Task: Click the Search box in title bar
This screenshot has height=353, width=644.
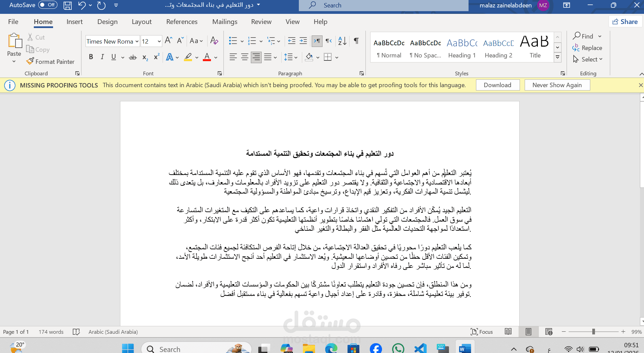Action: pos(384,5)
